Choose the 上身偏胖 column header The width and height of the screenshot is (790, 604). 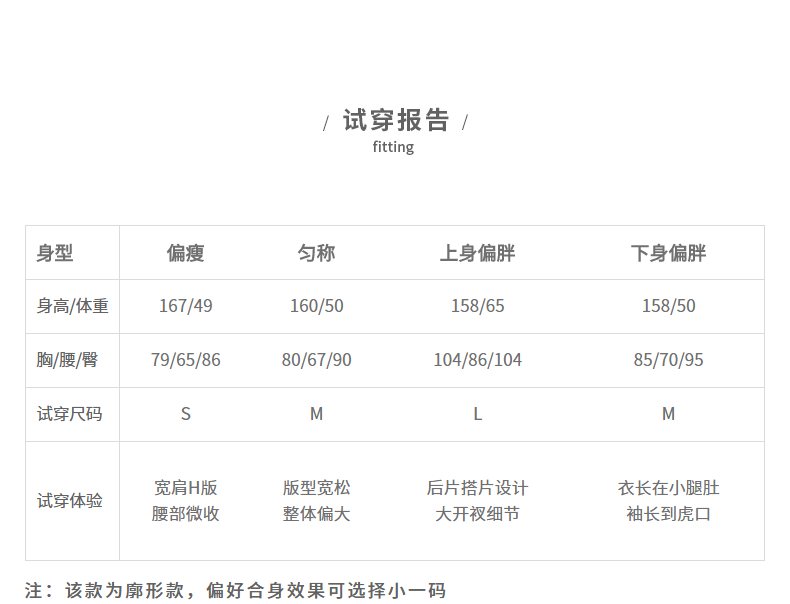coord(477,253)
